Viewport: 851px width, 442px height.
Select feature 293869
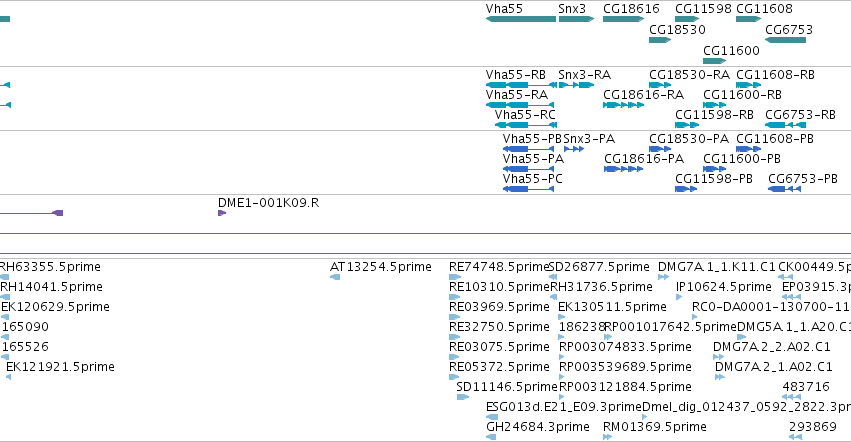pos(795,437)
